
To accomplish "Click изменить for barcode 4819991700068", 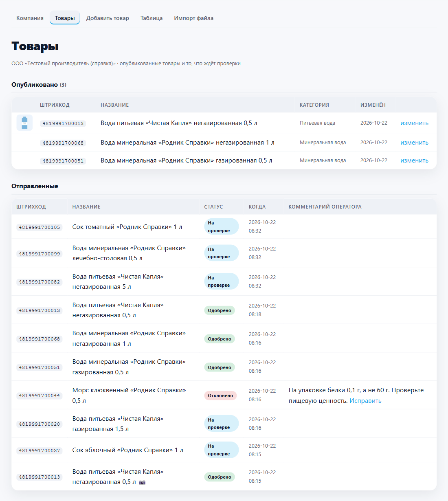I will click(414, 143).
